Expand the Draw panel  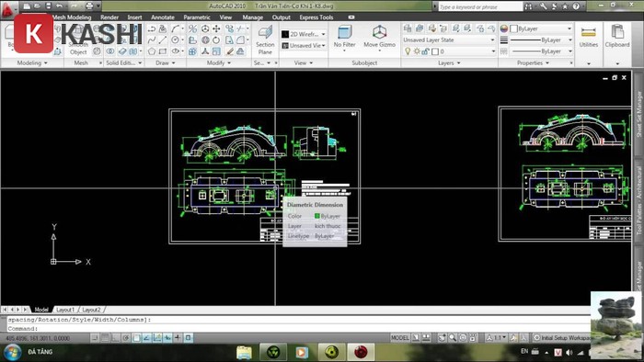click(x=166, y=62)
